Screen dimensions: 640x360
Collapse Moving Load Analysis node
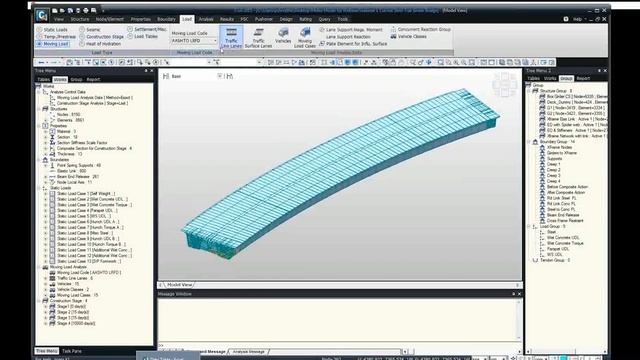pyautogui.click(x=39, y=267)
